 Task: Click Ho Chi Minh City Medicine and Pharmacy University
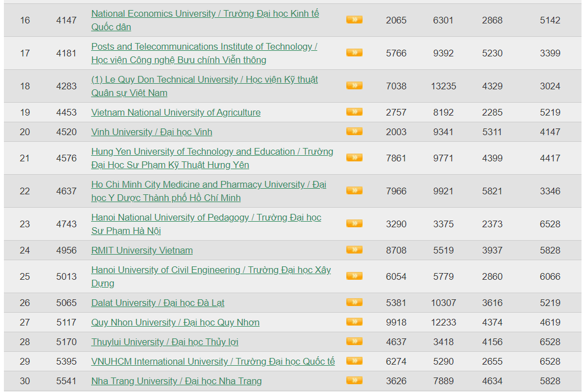click(208, 185)
